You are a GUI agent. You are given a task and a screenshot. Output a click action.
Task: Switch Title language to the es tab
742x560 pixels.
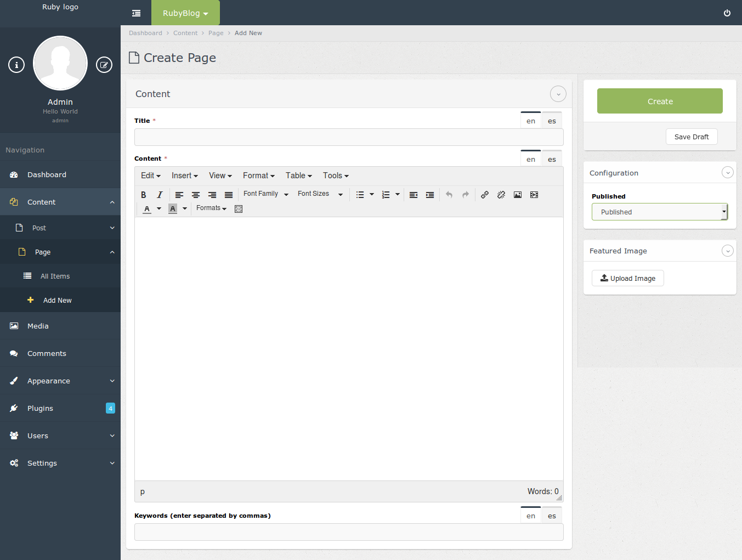pyautogui.click(x=552, y=121)
